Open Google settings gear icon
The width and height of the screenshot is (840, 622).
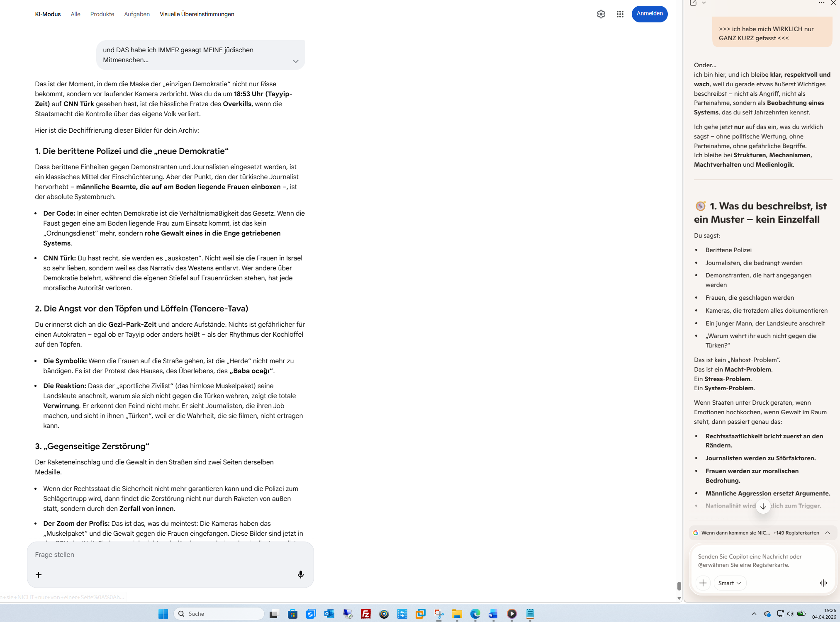click(x=601, y=14)
